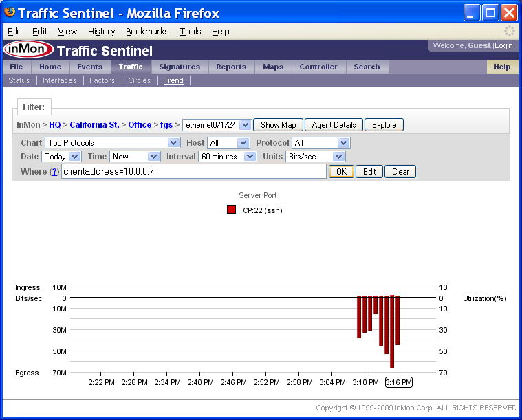Switch to the Home tab
The width and height of the screenshot is (522, 420).
[50, 67]
